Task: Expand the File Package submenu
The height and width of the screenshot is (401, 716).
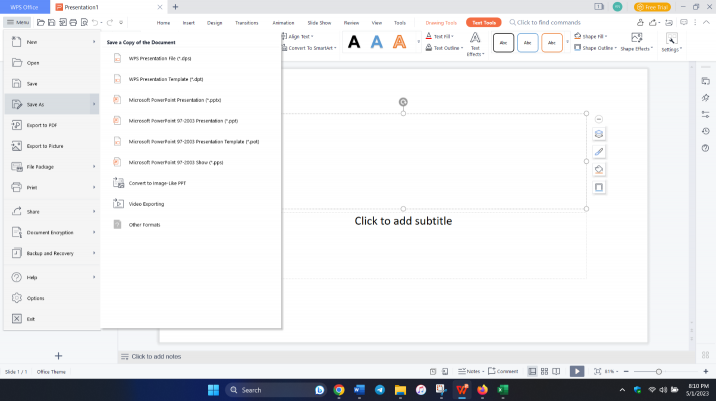Action: tap(94, 167)
